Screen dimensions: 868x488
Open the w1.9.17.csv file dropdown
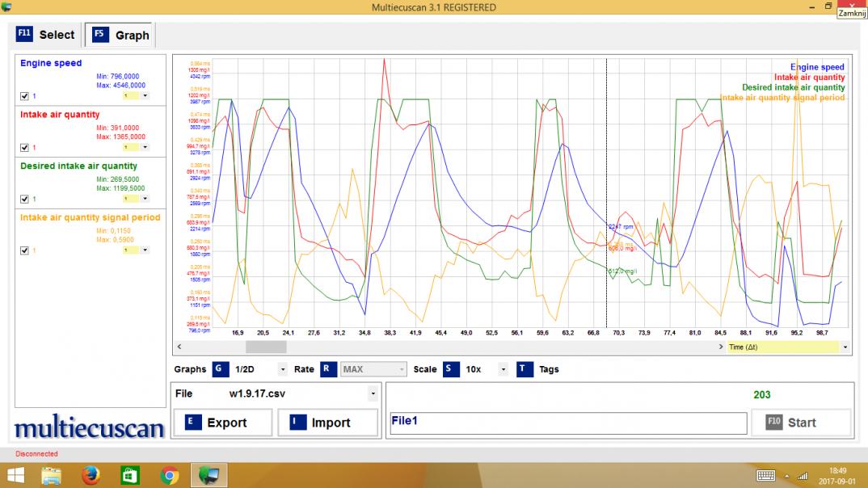point(372,394)
